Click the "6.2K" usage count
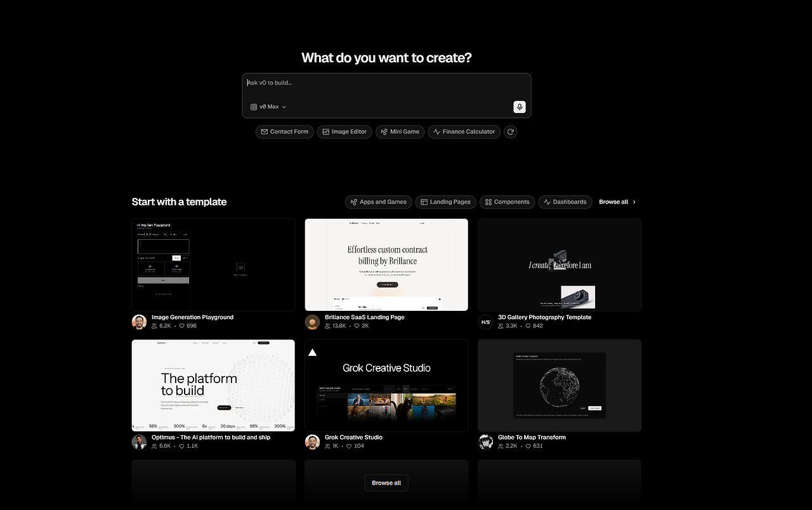Image resolution: width=812 pixels, height=510 pixels. coord(166,326)
